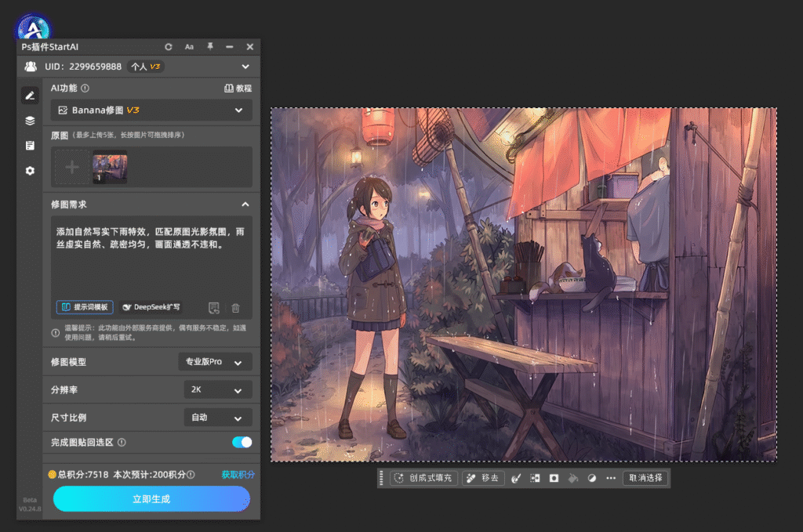Collapse the 修图需求 section
Screen dimensions: 803x532
tap(245, 204)
